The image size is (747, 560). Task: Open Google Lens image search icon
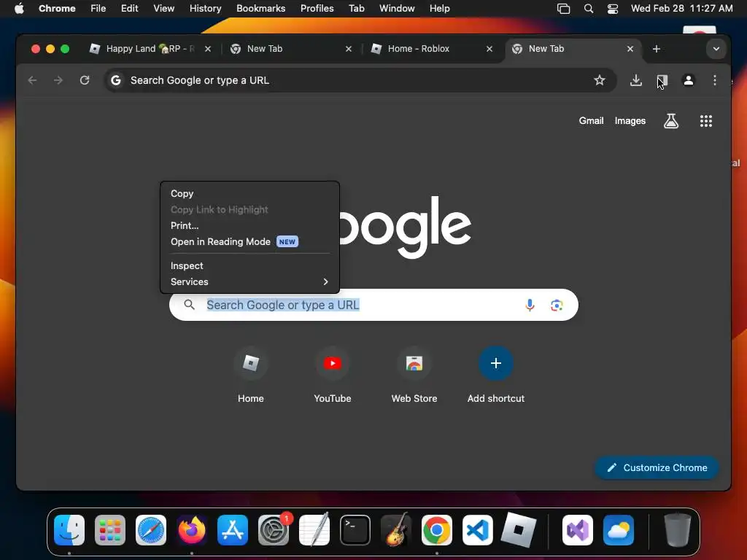[557, 305]
